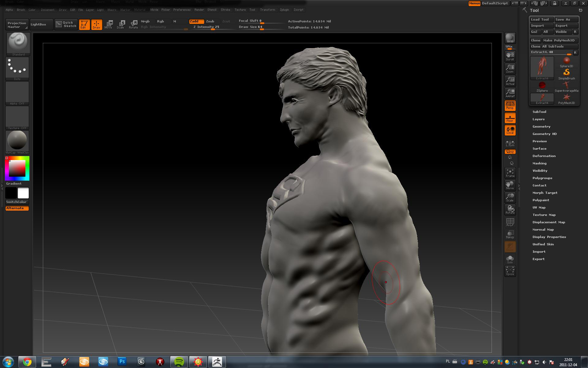Open the Dots stroke picker
This screenshot has width=588, height=368.
[17, 69]
